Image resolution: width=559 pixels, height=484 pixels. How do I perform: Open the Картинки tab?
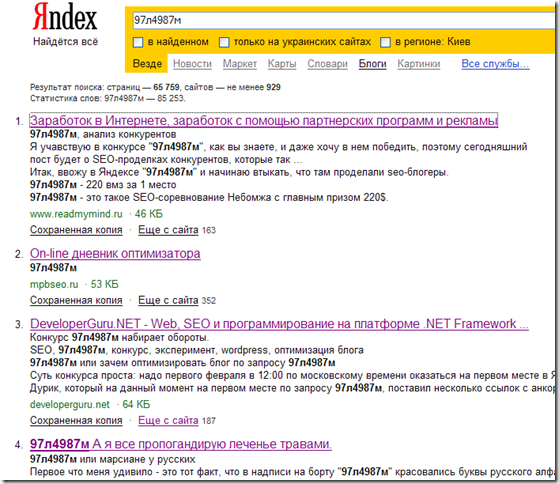tap(419, 64)
